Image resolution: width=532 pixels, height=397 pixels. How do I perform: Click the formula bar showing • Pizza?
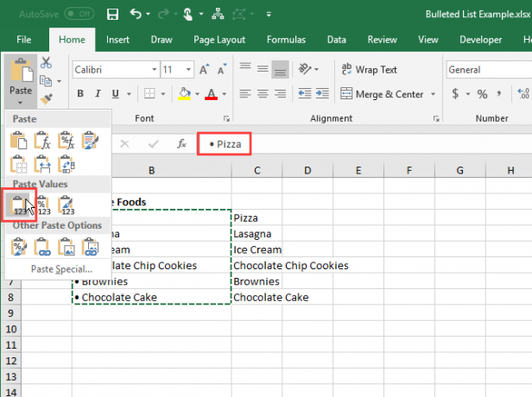364,144
